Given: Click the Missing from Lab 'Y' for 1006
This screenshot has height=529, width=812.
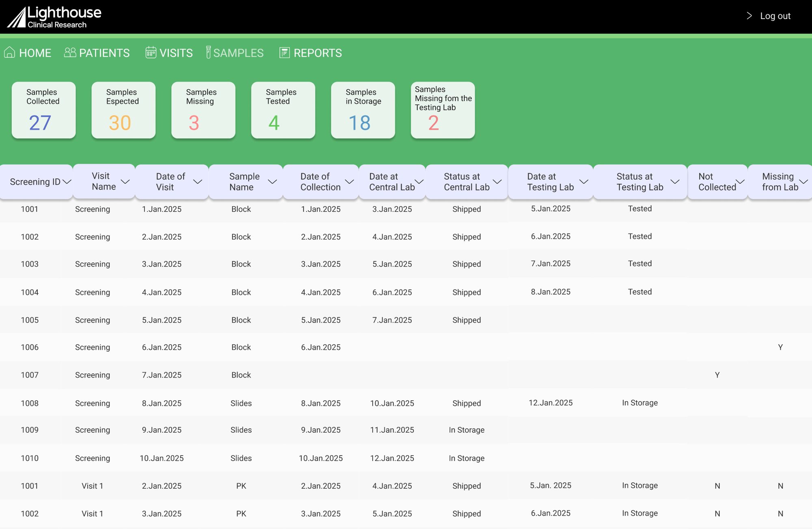Looking at the screenshot, I should 780,347.
